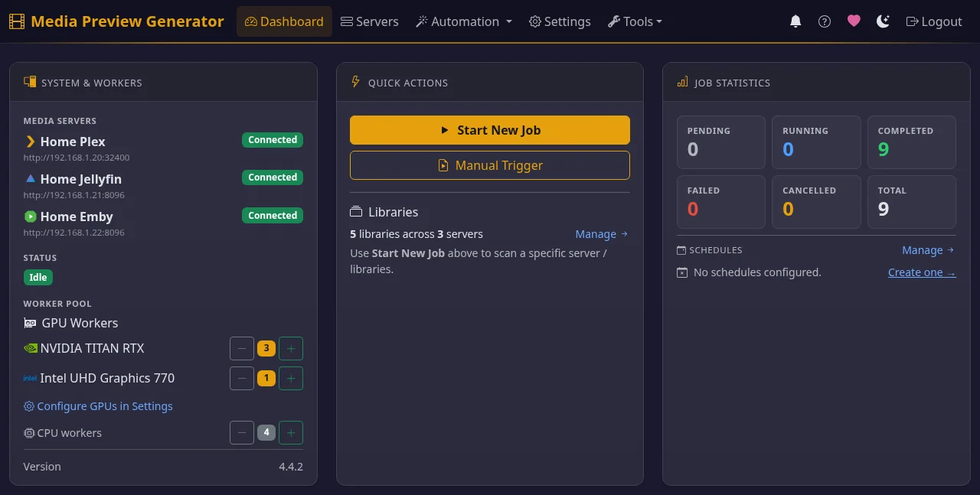Open the Settings page
This screenshot has height=495, width=980.
click(x=560, y=21)
